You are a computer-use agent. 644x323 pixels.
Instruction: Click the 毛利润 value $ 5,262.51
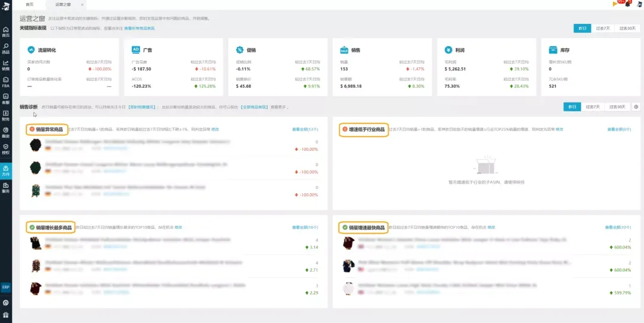[x=455, y=69]
